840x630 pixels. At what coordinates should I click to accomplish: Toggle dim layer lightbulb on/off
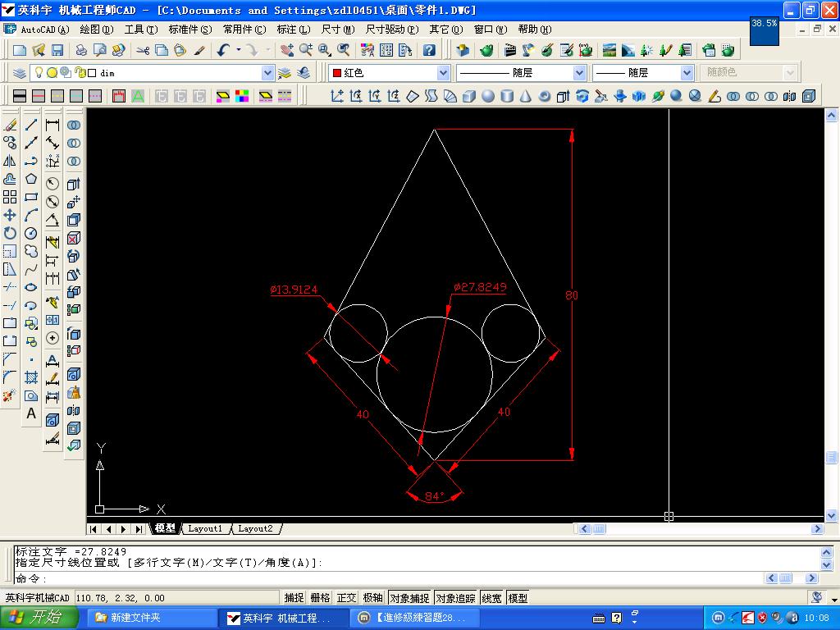click(x=39, y=72)
